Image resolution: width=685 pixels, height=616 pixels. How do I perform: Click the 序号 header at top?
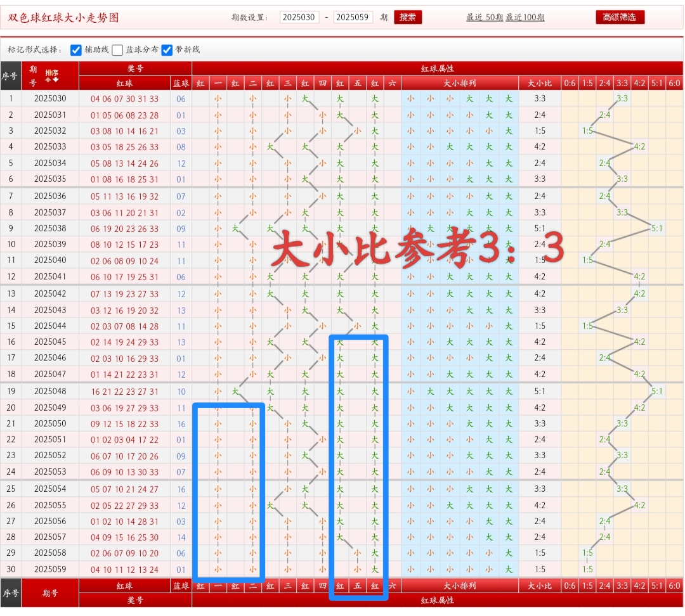tap(10, 76)
